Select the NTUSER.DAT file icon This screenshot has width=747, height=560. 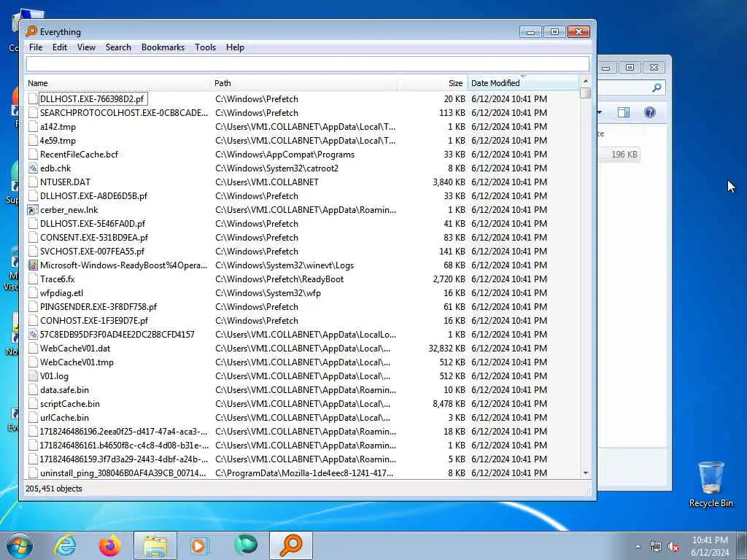coord(33,182)
